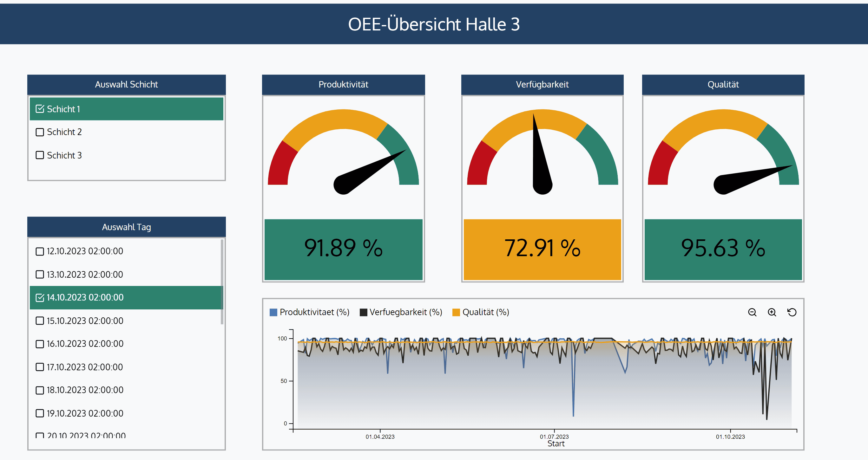
Task: Click the Qualität panel header
Action: [x=723, y=84]
